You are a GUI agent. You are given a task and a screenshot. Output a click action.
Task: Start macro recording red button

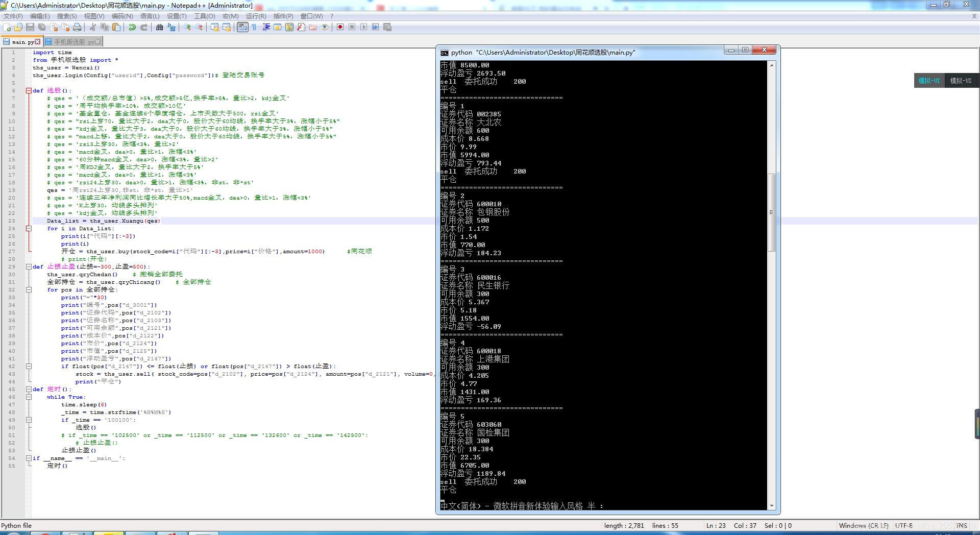pyautogui.click(x=340, y=27)
